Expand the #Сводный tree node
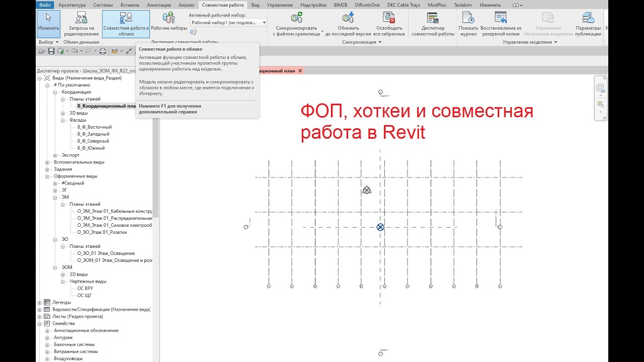The image size is (644, 362). coord(55,184)
